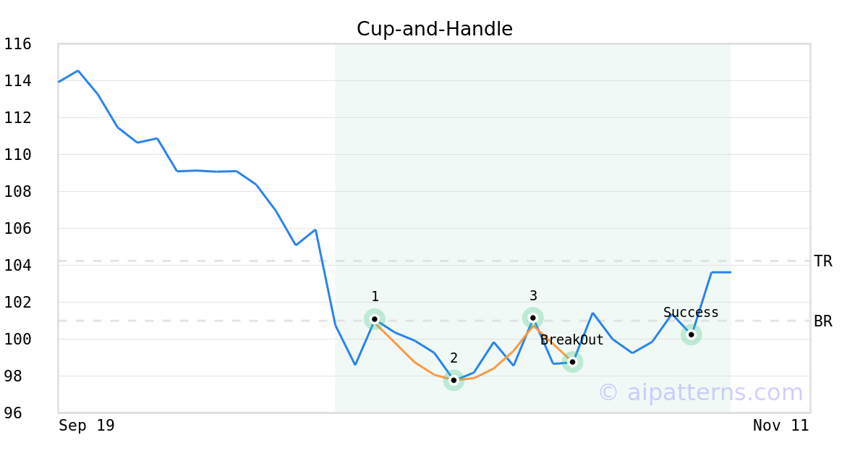Viewport: 868px width, 456px height.
Task: Select the Nov 11 end date label
Action: tap(781, 426)
